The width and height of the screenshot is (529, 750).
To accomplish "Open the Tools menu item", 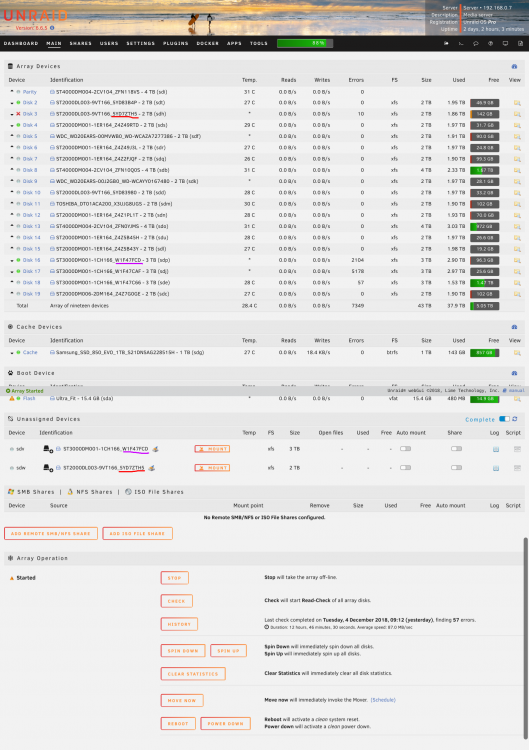I will coord(259,44).
